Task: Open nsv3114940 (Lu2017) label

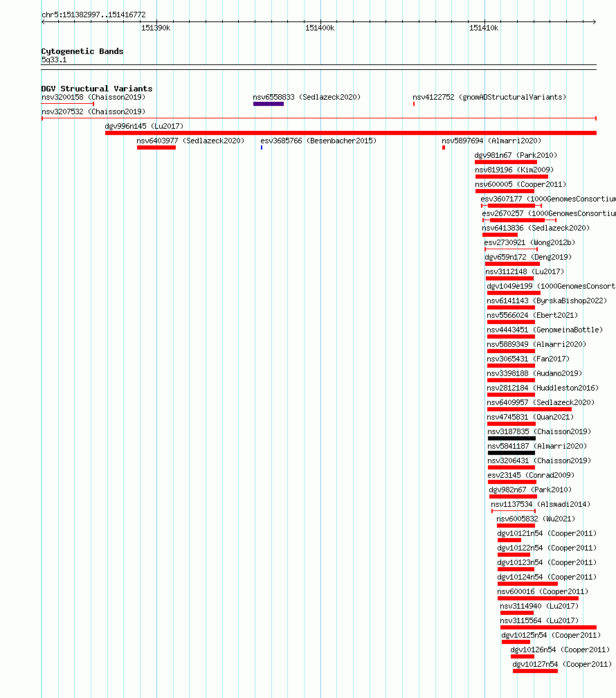Action: 539,607
